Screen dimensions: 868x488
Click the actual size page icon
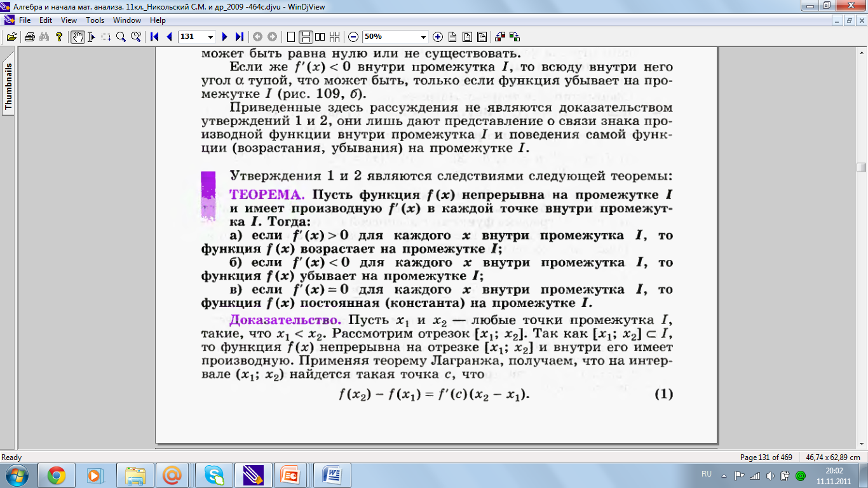[x=452, y=37]
